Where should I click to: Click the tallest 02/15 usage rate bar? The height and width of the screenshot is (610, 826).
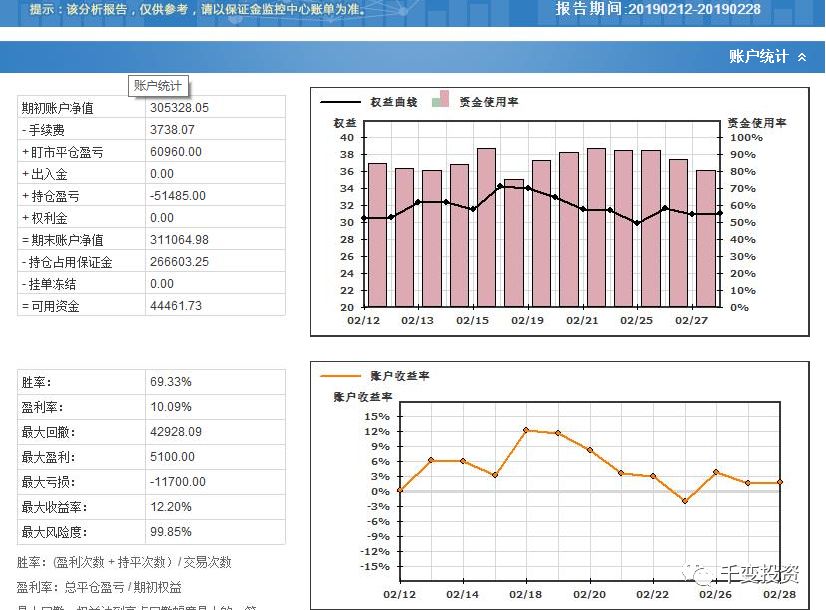[x=487, y=230]
